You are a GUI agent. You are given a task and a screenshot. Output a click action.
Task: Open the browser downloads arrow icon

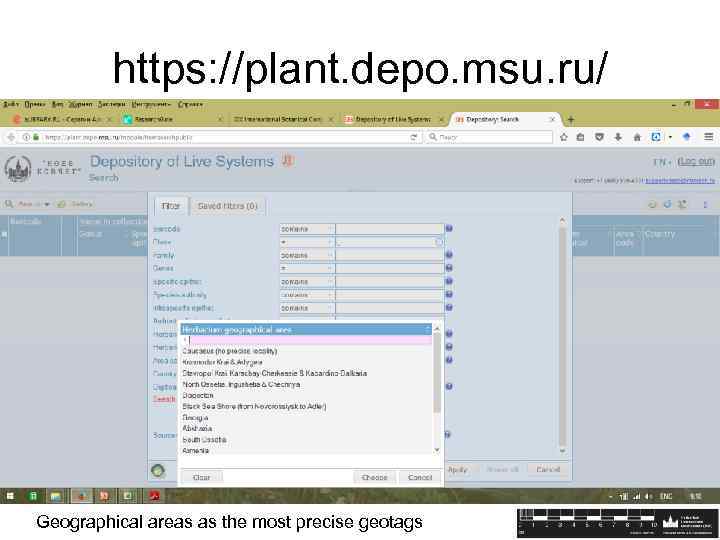tap(618, 137)
